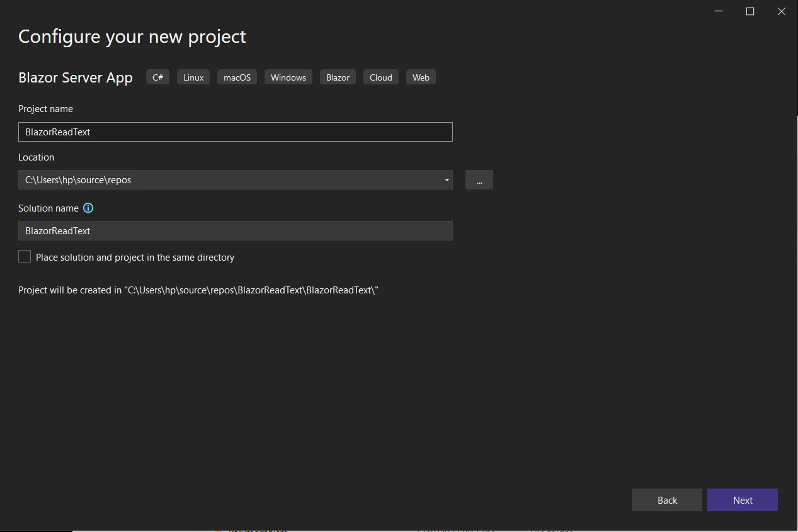
Task: Click the Web tag
Action: click(421, 77)
